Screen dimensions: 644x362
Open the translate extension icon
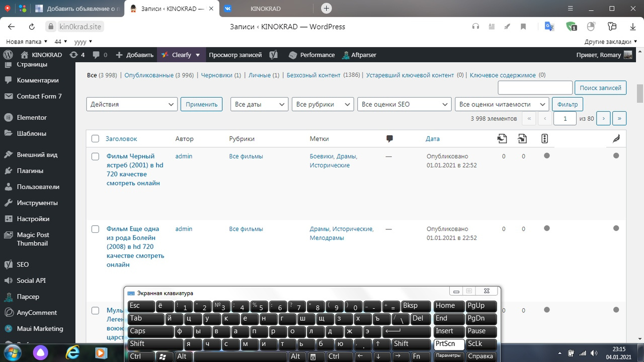(549, 27)
